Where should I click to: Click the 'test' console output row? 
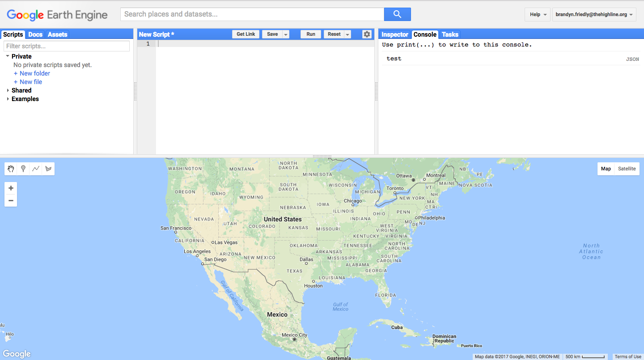(x=511, y=59)
